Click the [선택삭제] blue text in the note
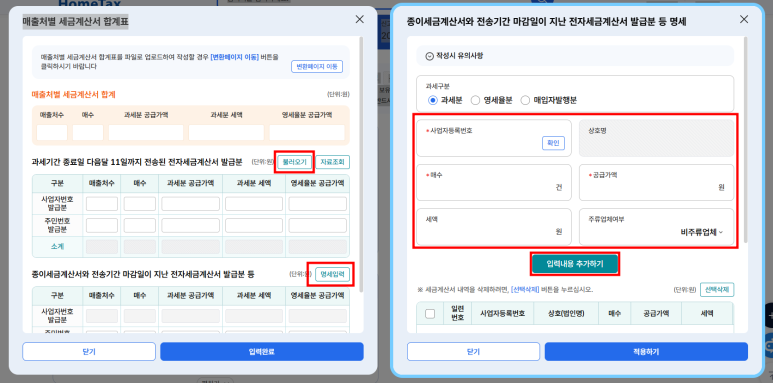 pos(525,290)
